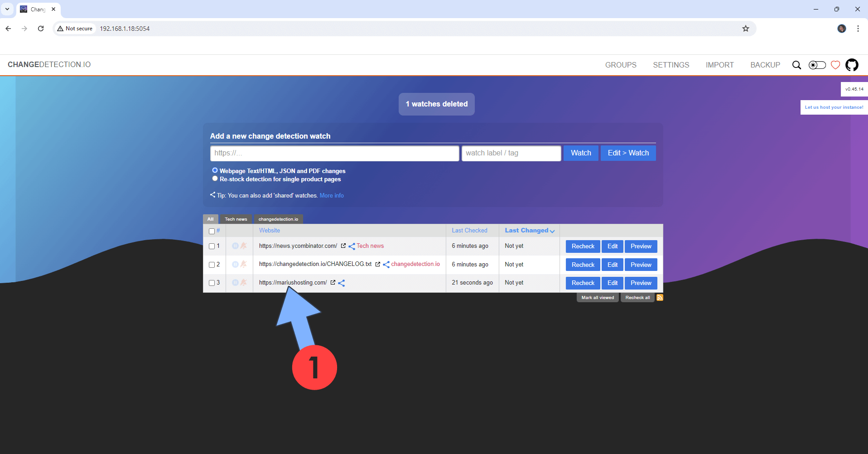Open the GROUPS menu
This screenshot has height=454, width=868.
pos(621,65)
